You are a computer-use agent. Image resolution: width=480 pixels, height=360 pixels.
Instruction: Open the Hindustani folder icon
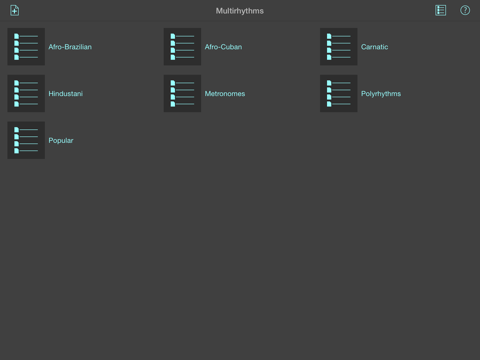click(x=26, y=93)
